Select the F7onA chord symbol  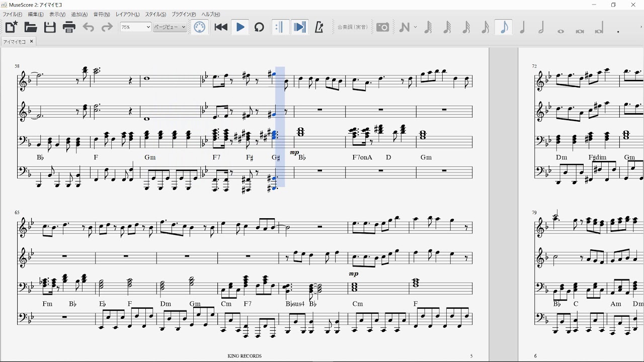[x=362, y=157]
